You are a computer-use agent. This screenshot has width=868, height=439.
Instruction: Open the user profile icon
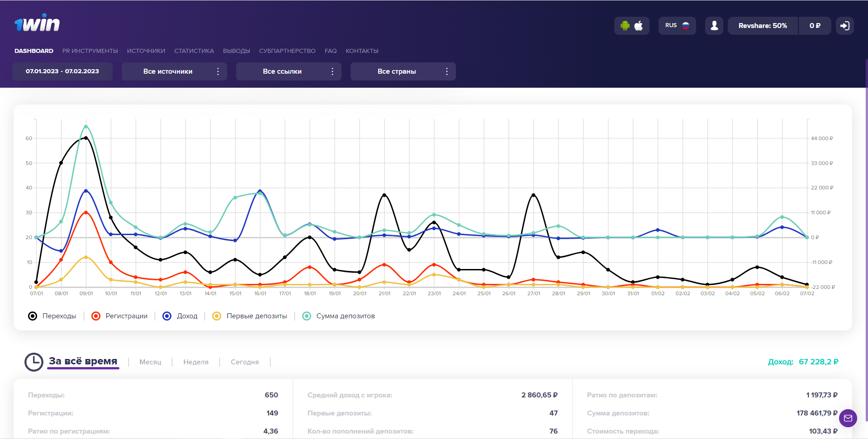[x=714, y=26]
